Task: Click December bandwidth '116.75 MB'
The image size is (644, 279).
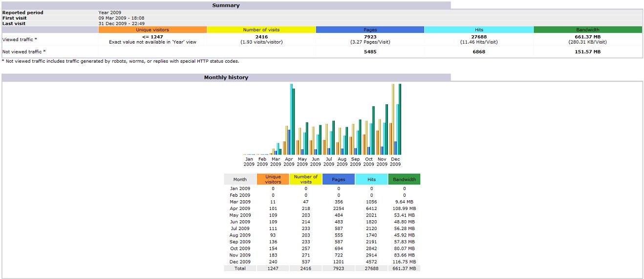Action: pos(404,261)
